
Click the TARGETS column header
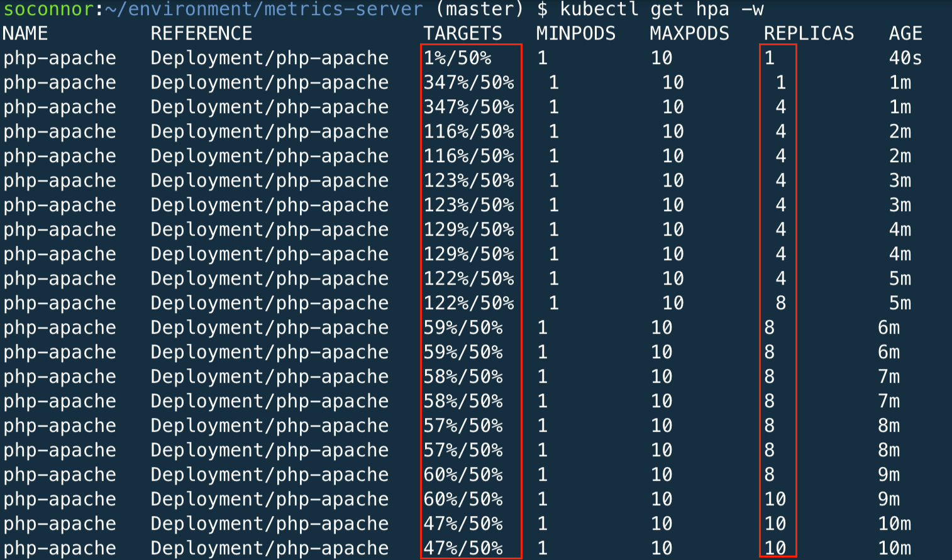tap(463, 33)
